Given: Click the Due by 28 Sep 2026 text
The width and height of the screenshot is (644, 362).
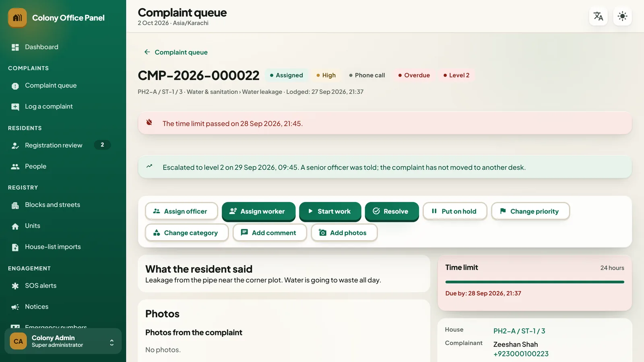Looking at the screenshot, I should point(483,293).
